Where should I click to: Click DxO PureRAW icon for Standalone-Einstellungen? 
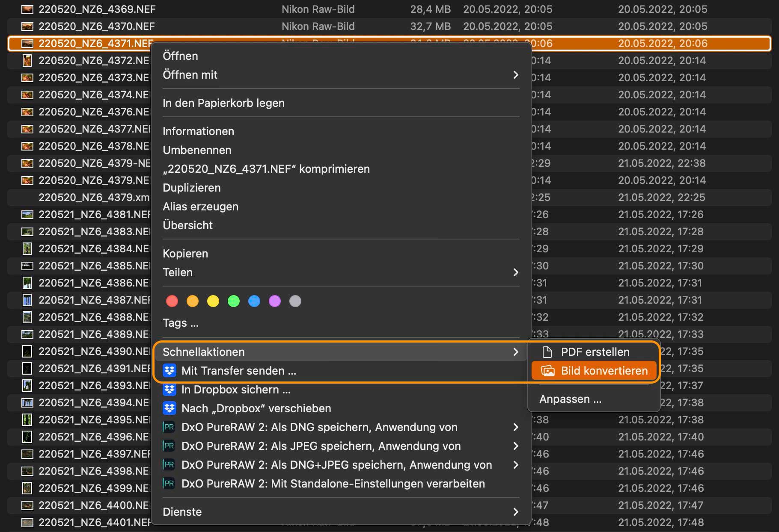[169, 483]
